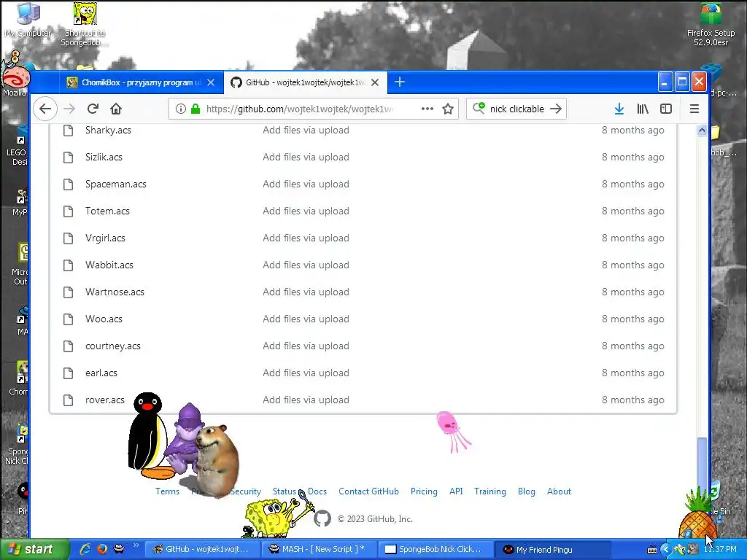Select the Firefox Setup 52.9.0esr desktop icon

(x=711, y=24)
